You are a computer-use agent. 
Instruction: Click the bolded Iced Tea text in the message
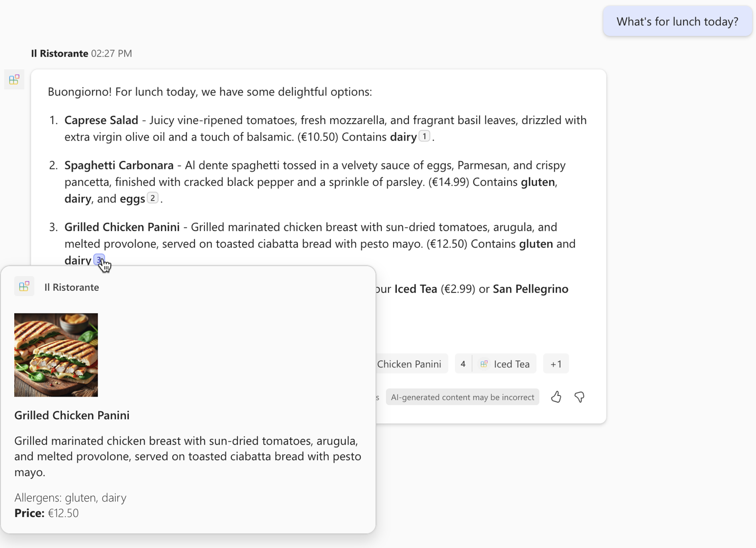(x=415, y=289)
